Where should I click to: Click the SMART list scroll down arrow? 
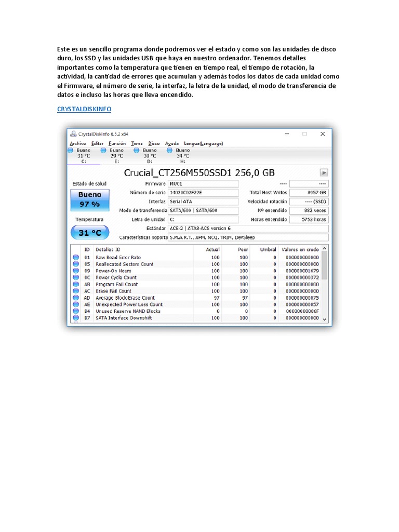tap(325, 319)
